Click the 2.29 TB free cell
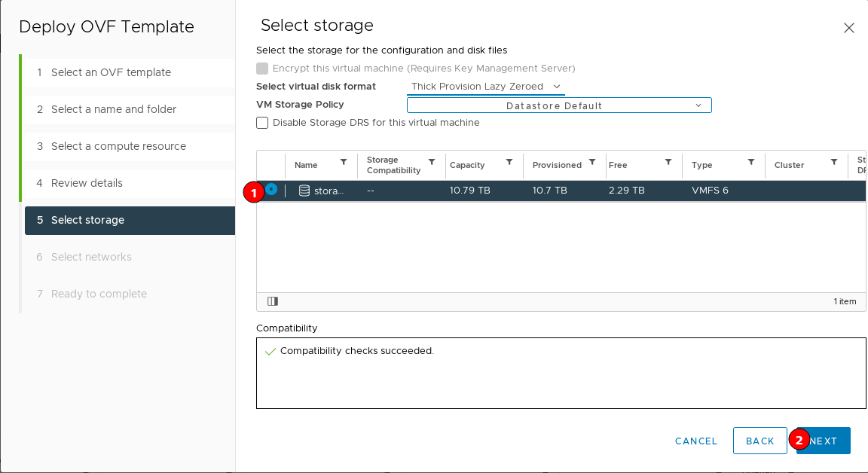Screen dimensions: 868x473 pyautogui.click(x=627, y=191)
